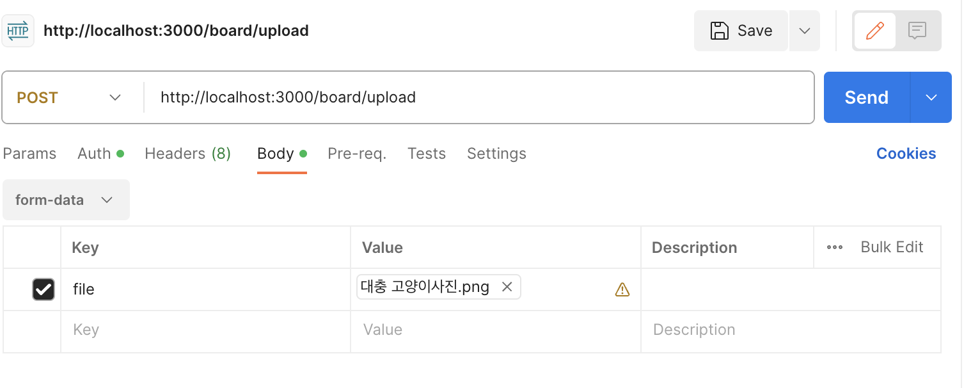Image resolution: width=980 pixels, height=388 pixels.
Task: Switch to edit mode pencil icon
Action: tap(874, 31)
